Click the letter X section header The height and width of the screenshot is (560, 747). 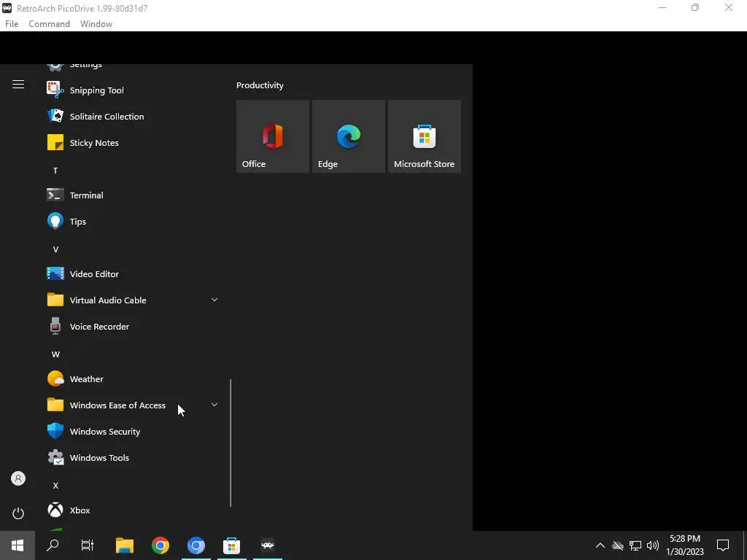pyautogui.click(x=55, y=485)
